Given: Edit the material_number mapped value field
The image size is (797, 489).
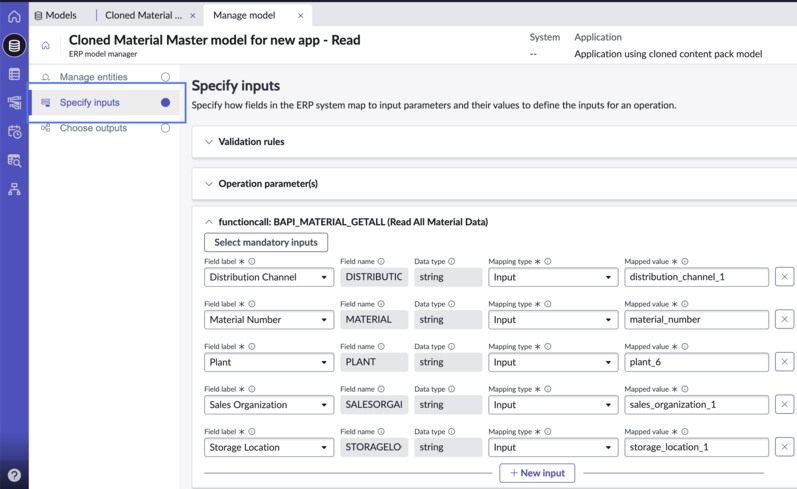Looking at the screenshot, I should (696, 319).
